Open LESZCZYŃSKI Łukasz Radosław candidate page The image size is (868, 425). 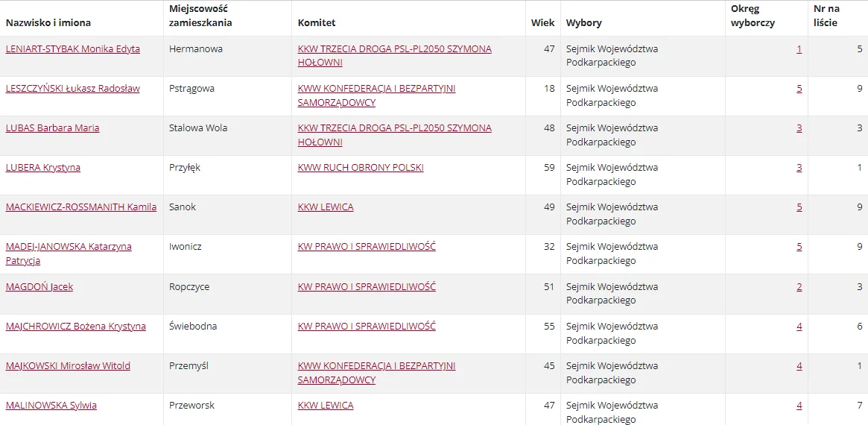point(72,88)
